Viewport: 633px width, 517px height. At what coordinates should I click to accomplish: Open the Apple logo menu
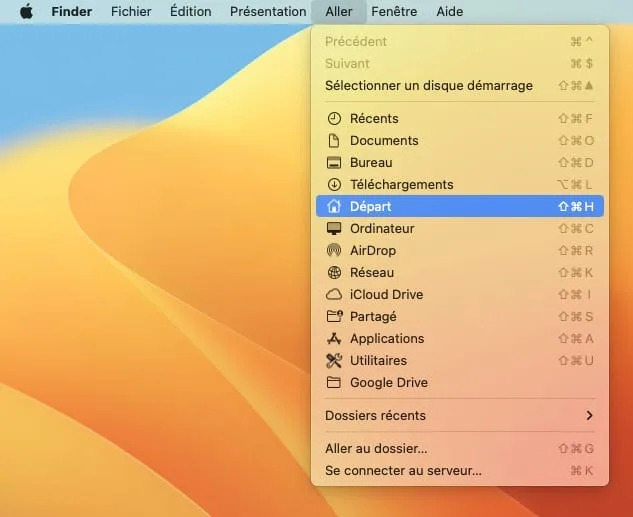pos(26,11)
